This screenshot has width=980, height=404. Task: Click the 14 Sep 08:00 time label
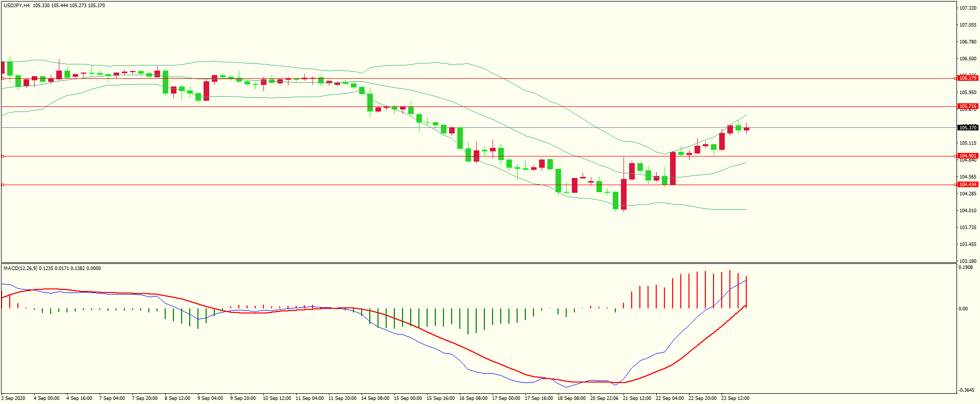click(375, 398)
